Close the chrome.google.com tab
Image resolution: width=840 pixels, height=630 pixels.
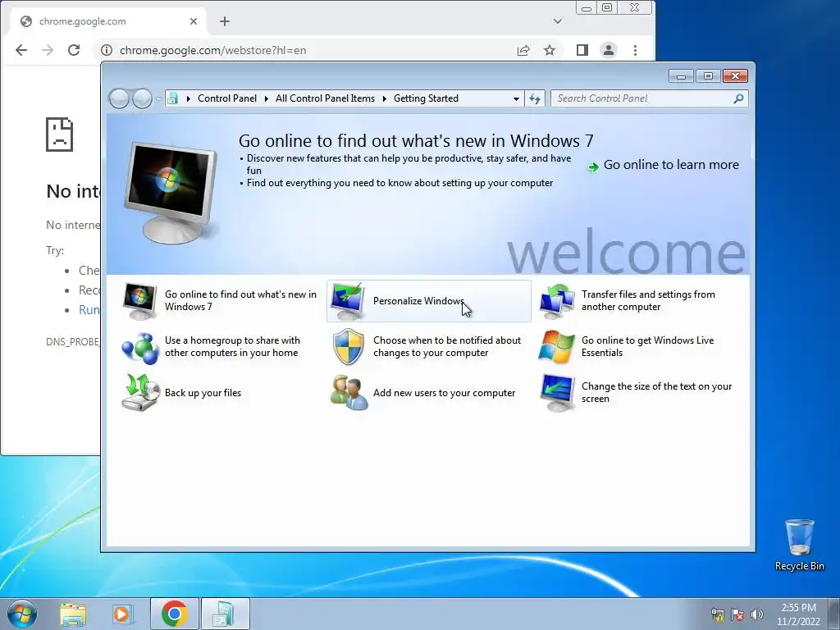194,21
